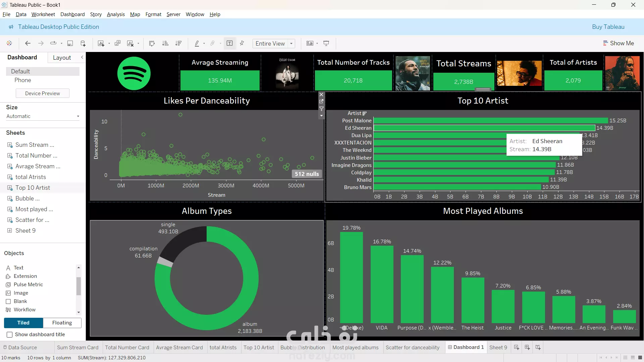
Task: Click the Buy Tableau link
Action: tap(608, 27)
